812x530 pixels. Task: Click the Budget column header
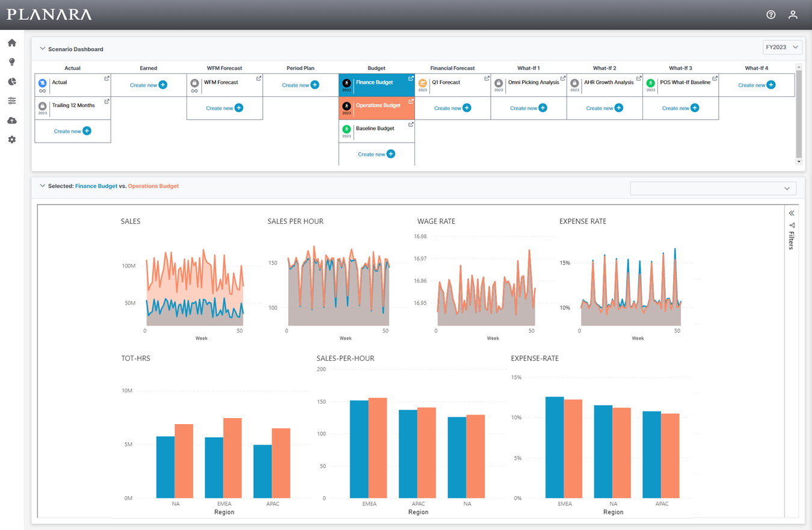tap(377, 68)
